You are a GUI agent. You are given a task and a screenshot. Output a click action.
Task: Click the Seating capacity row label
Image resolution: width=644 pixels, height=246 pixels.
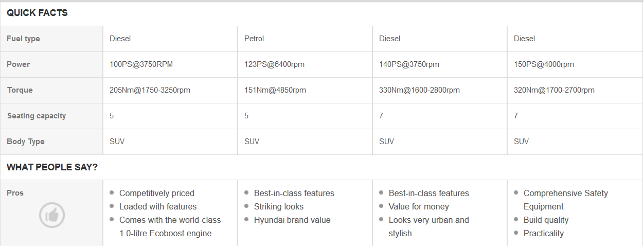[x=37, y=116]
